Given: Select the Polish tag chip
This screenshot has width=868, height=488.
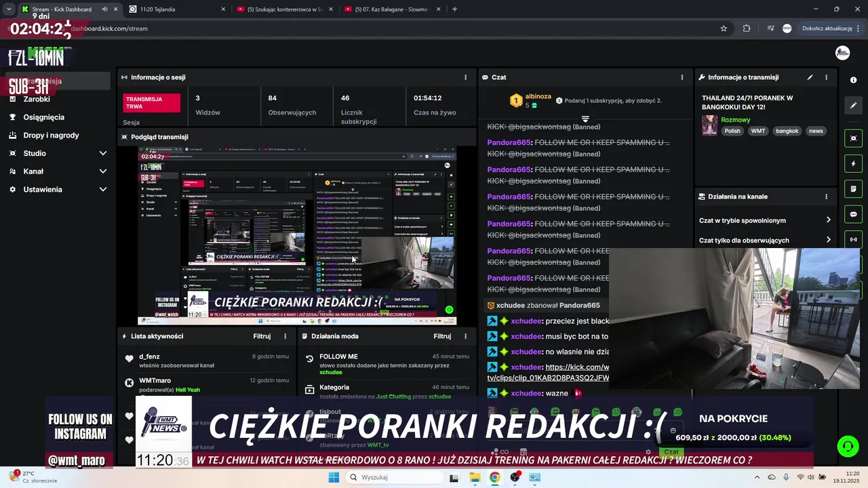Looking at the screenshot, I should [732, 131].
